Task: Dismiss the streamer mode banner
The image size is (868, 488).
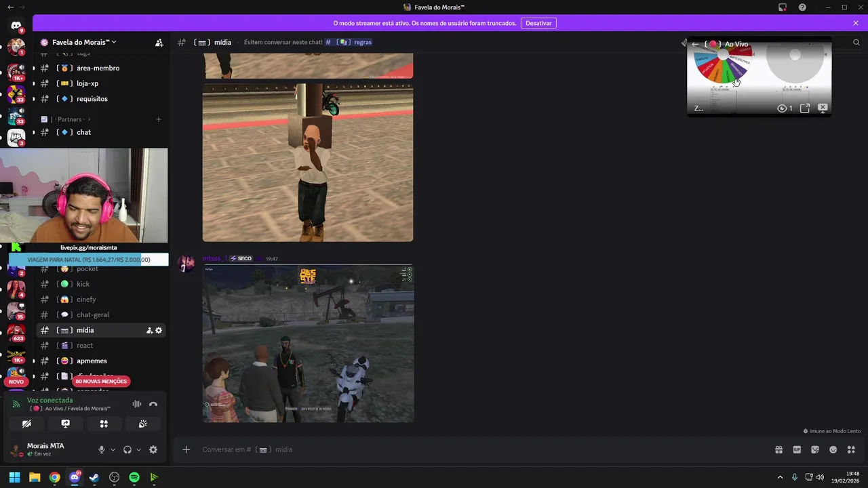Action: 856,23
